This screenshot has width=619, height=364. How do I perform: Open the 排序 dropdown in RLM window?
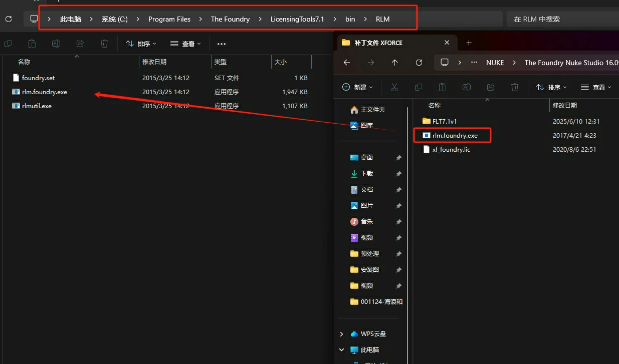point(141,44)
